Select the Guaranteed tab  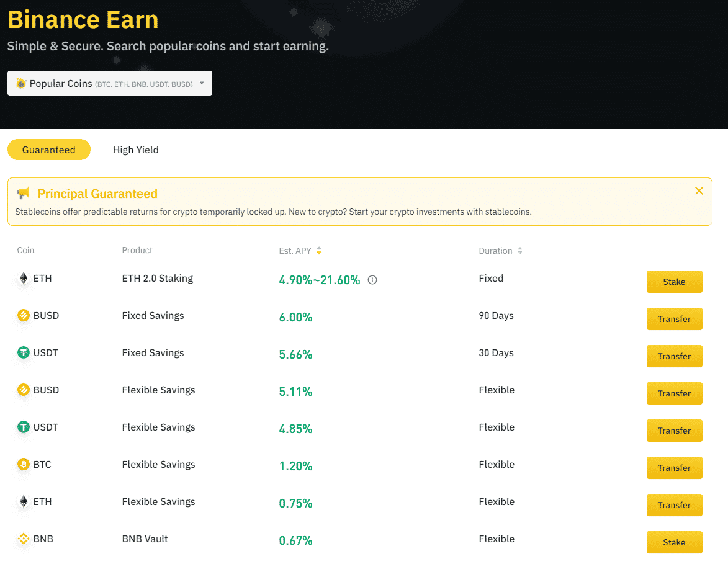(49, 150)
